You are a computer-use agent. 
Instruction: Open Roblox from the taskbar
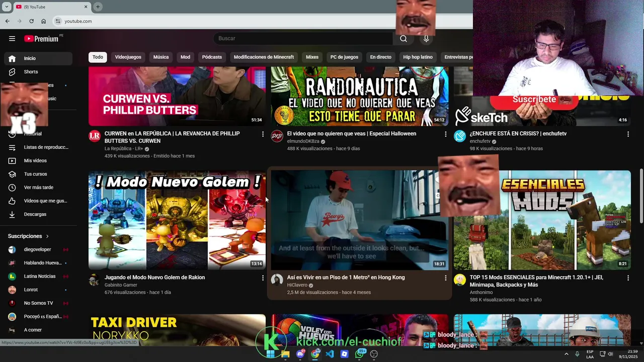(344, 354)
